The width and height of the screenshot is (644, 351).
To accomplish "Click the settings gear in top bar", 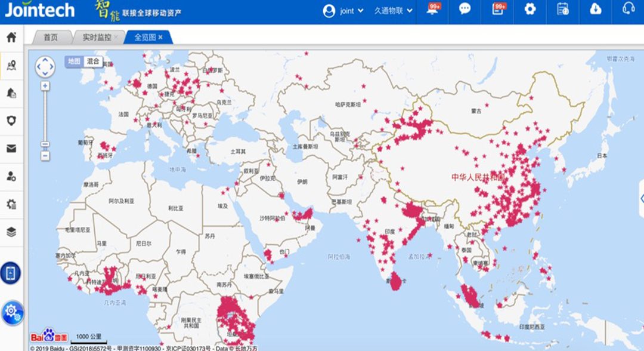I will coord(530,9).
